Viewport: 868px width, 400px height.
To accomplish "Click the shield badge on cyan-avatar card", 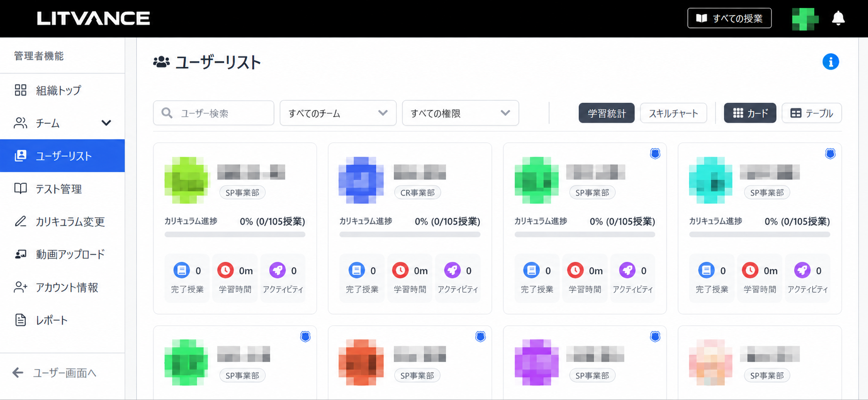I will [830, 154].
